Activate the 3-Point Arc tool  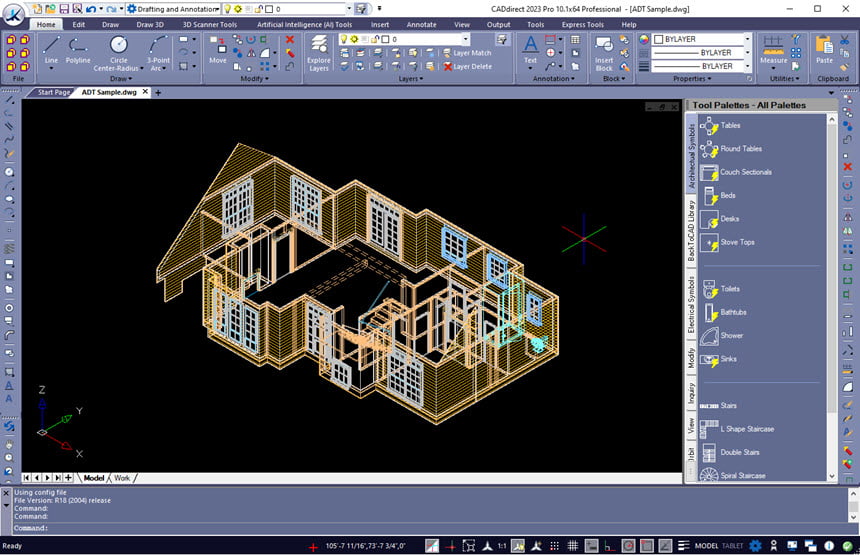158,53
